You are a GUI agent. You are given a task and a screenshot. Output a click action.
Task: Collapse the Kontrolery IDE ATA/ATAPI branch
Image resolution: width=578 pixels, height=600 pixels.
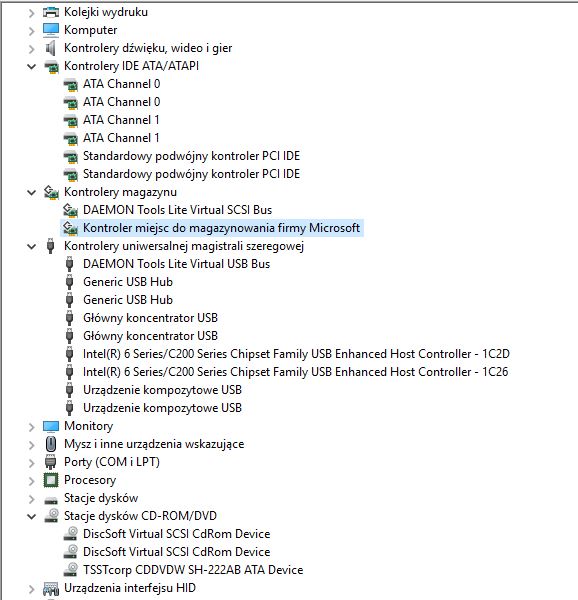[32, 67]
